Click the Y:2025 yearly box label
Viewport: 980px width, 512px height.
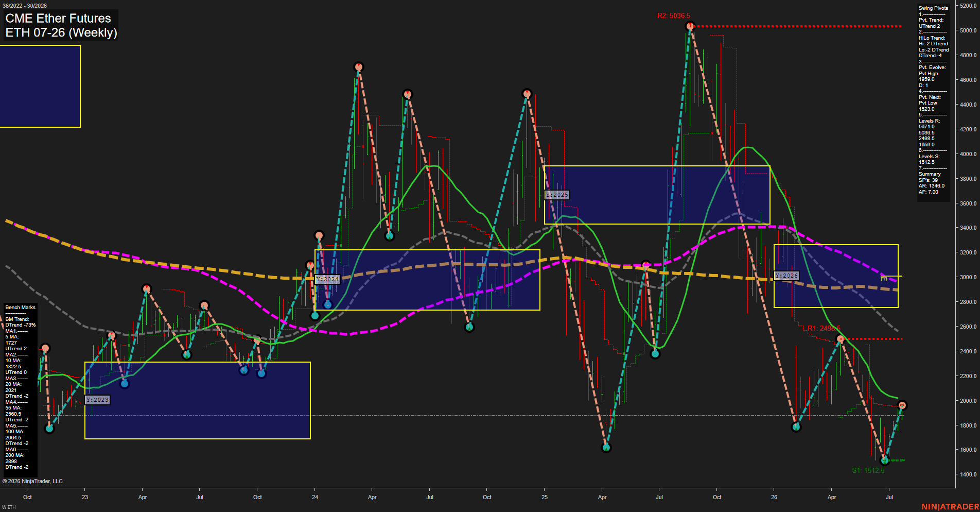557,195
